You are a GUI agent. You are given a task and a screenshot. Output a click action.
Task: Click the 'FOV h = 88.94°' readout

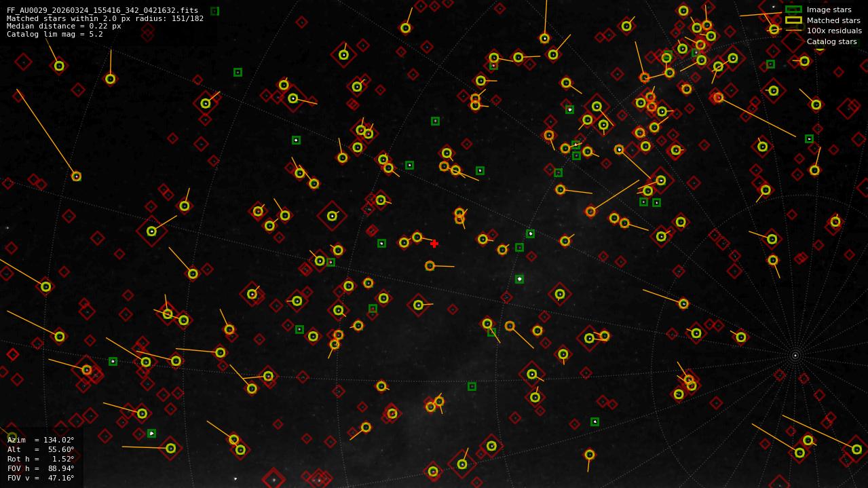point(41,468)
